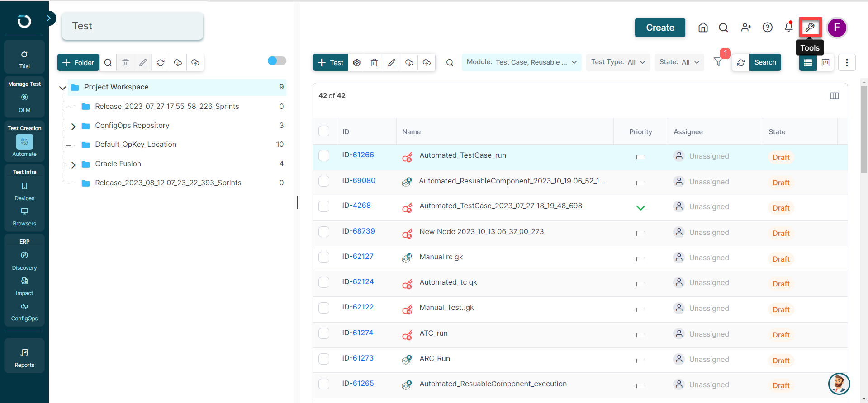Select Release_2023_08_12 07_23_22_393_Sprints folder
Viewport: 868px width, 403px height.
[x=168, y=183]
